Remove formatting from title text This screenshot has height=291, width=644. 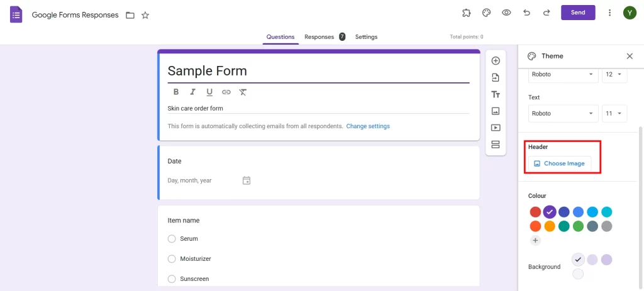pos(243,92)
